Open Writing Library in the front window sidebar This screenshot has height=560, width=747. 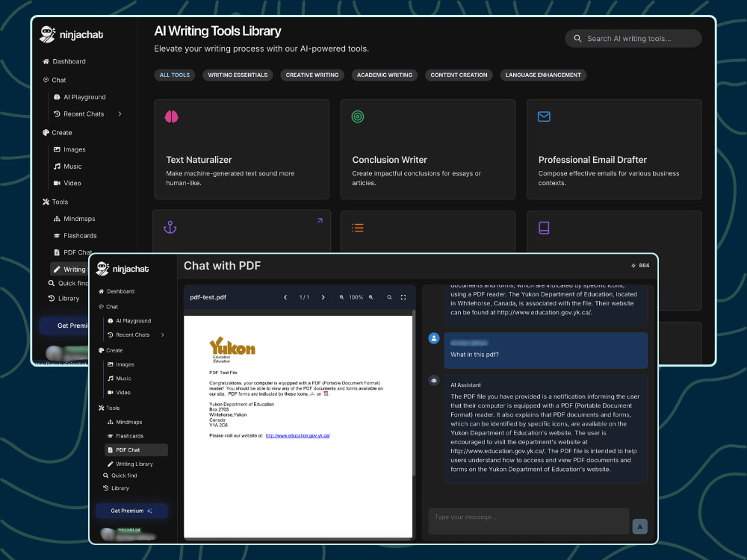129,464
